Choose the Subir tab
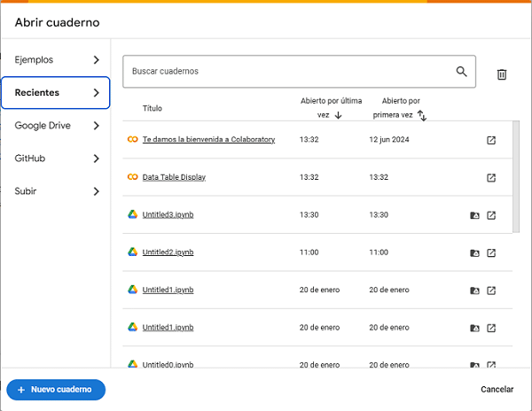 tap(56, 191)
